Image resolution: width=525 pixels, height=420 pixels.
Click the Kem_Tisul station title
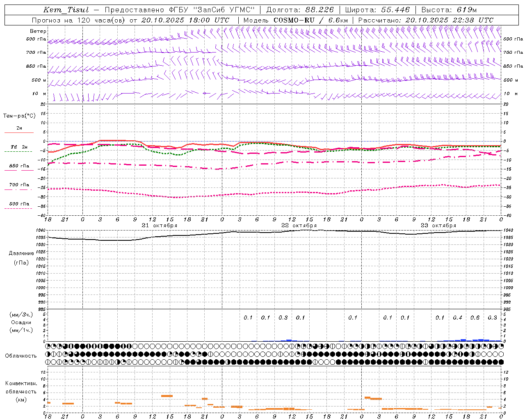click(66, 10)
